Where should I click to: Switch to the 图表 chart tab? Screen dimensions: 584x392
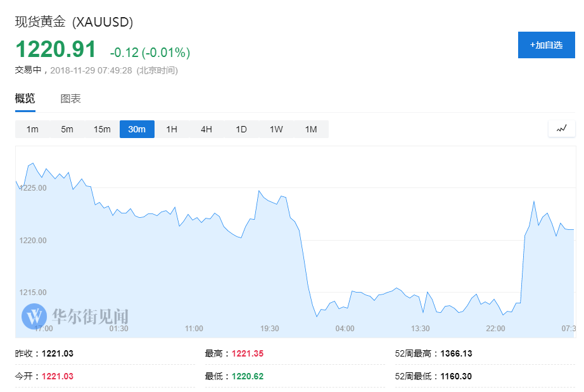tap(70, 99)
